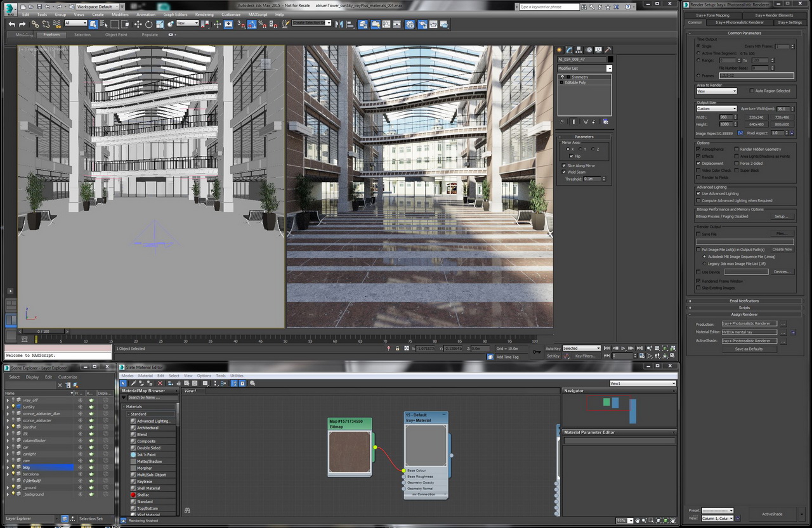
Task: Click the Bitmap node thumbnail in View1
Action: (x=350, y=453)
